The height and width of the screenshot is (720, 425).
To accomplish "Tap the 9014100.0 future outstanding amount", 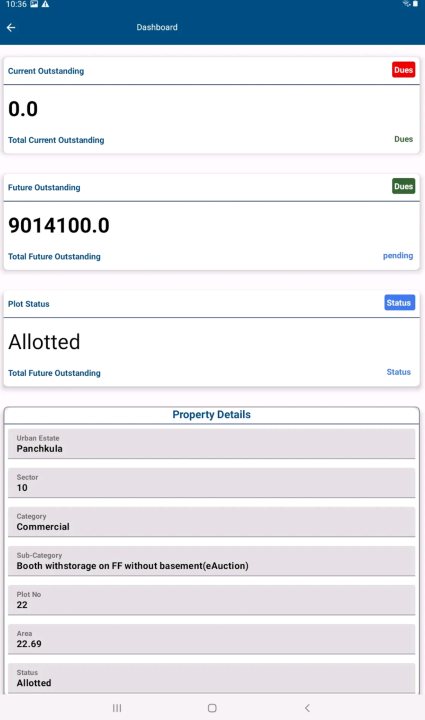I will (x=59, y=225).
